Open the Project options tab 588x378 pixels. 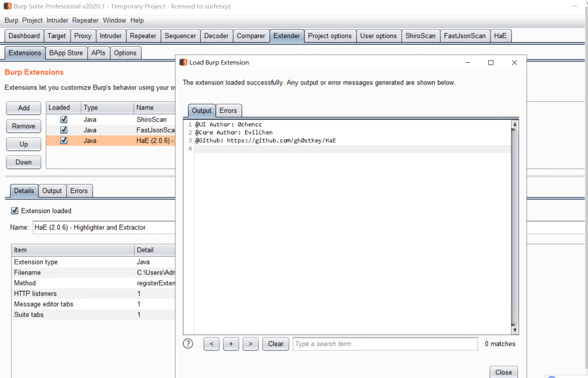[x=330, y=36]
